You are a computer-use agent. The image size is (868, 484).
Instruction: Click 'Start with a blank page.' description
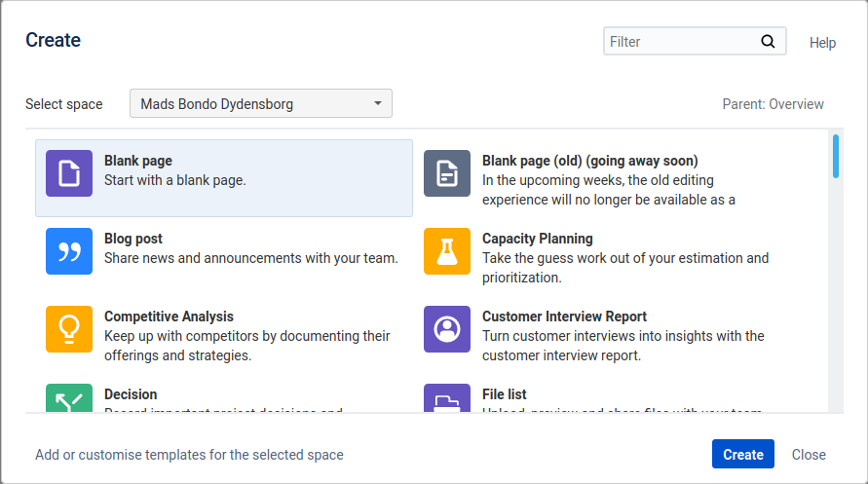[175, 180]
